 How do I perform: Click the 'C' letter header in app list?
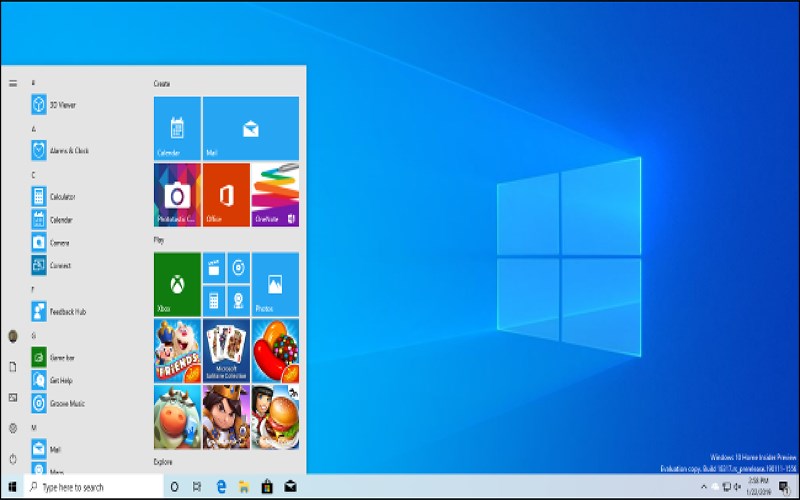tap(34, 175)
